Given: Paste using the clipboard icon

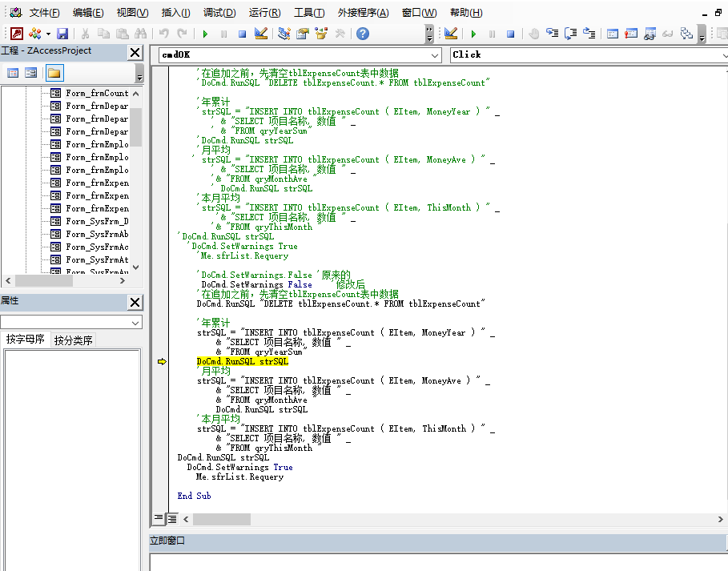Looking at the screenshot, I should coord(122,34).
